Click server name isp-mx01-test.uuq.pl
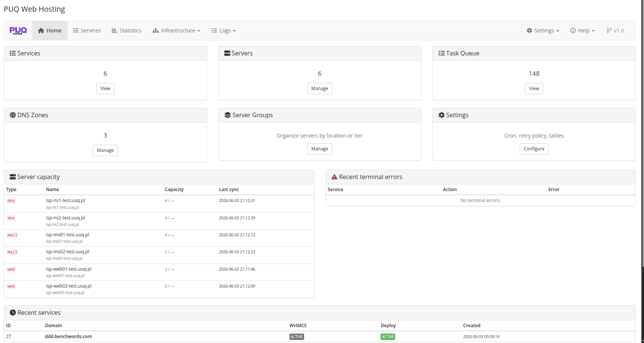The image size is (644, 343). coord(67,235)
